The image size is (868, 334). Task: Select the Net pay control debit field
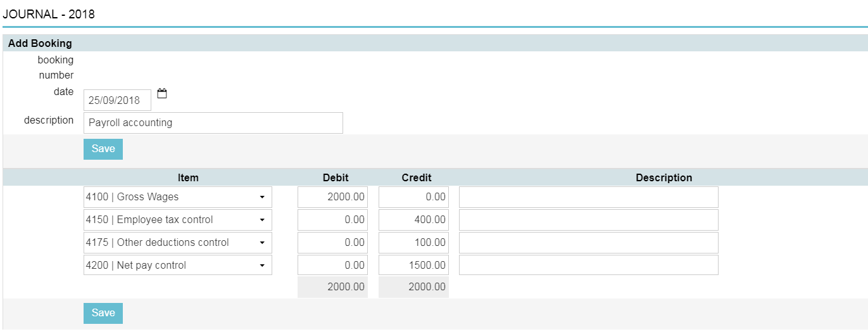pos(332,266)
